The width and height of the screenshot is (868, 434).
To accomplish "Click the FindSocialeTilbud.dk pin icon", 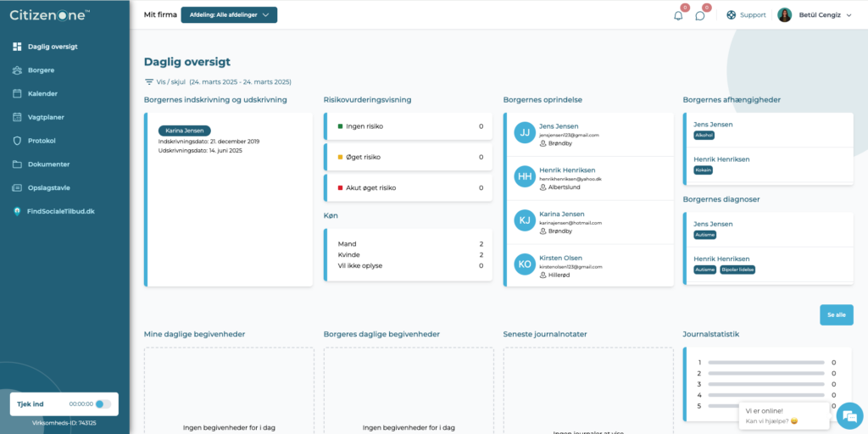I will [17, 211].
